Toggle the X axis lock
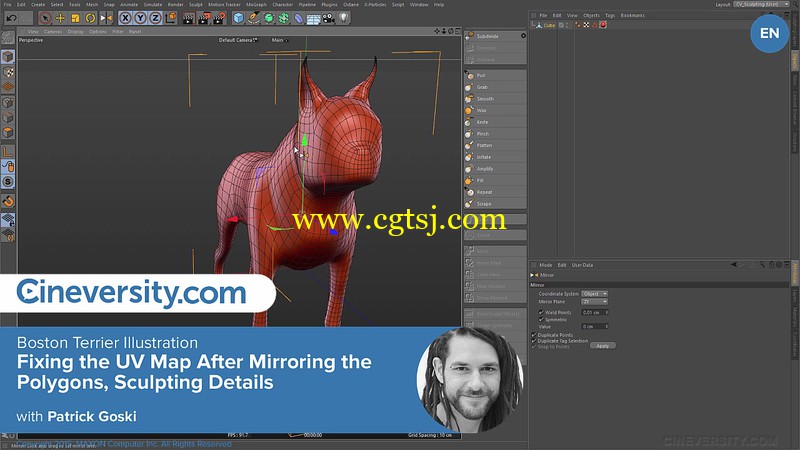This screenshot has width=800, height=450. (125, 18)
